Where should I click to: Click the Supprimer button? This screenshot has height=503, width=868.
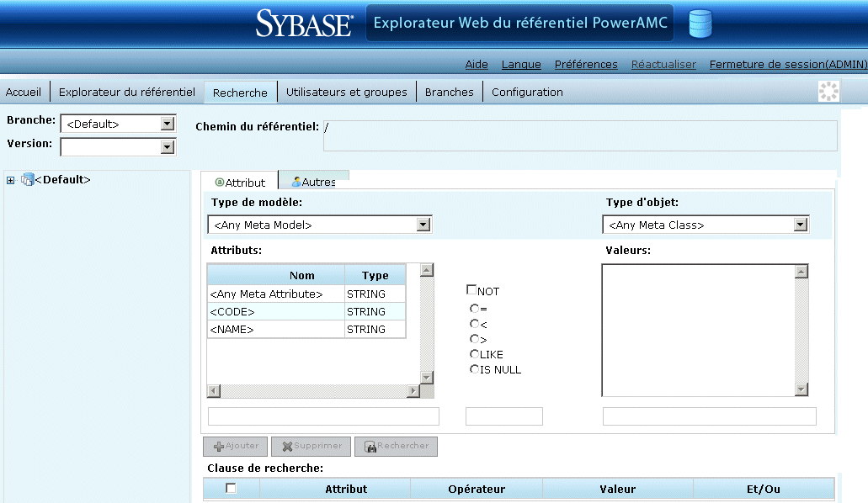(x=312, y=446)
